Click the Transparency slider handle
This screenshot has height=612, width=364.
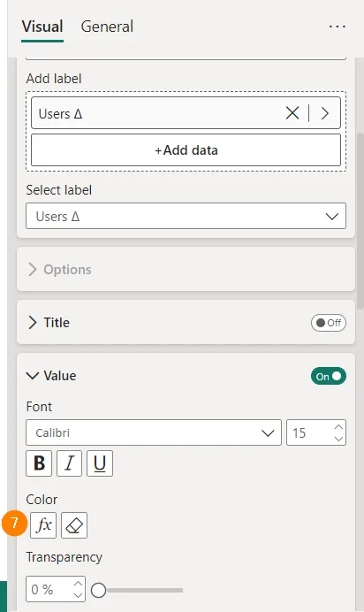(x=99, y=590)
